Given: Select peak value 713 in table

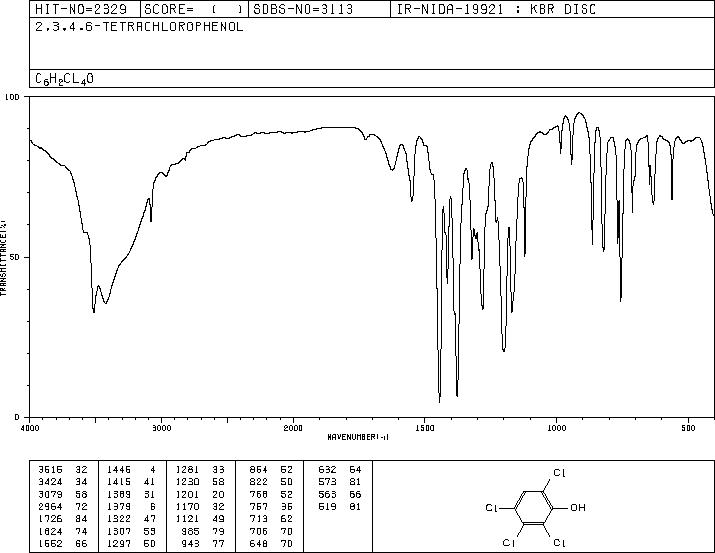Looking at the screenshot, I should point(259,519).
